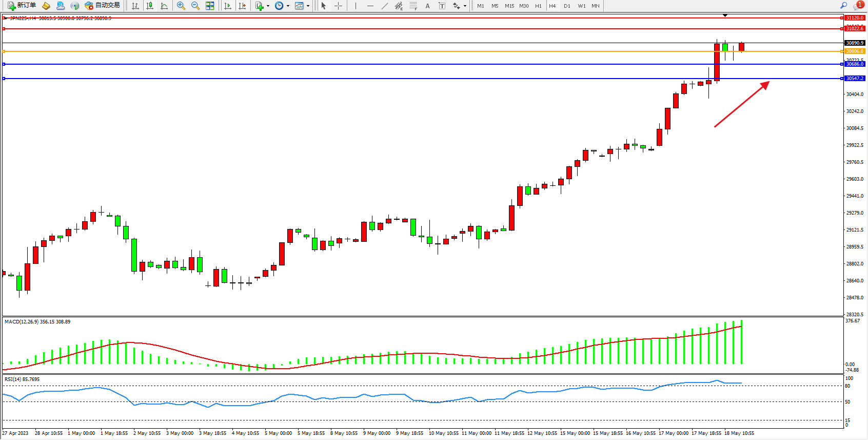The width and height of the screenshot is (868, 440).
Task: Draw a horizontal line tool
Action: (370, 6)
